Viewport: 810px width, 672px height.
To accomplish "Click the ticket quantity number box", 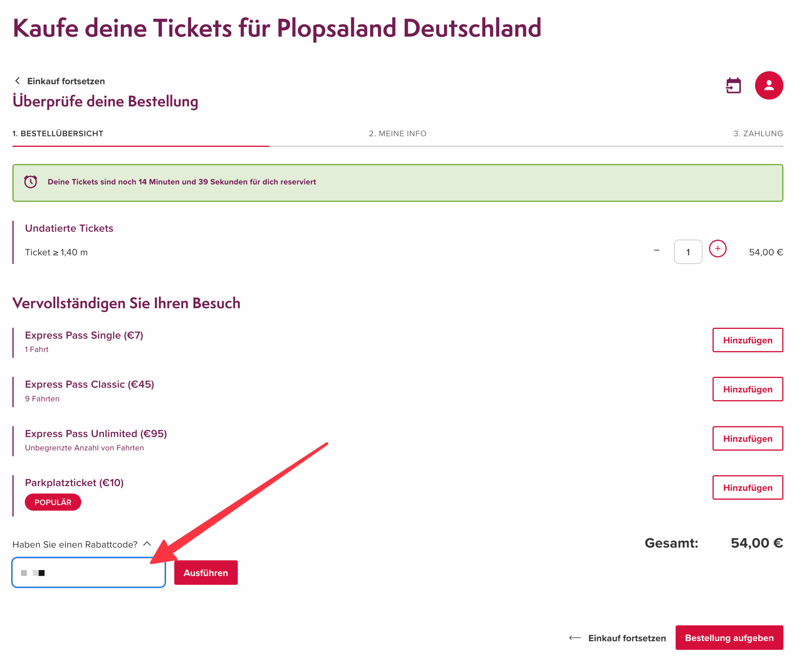I will (x=688, y=252).
